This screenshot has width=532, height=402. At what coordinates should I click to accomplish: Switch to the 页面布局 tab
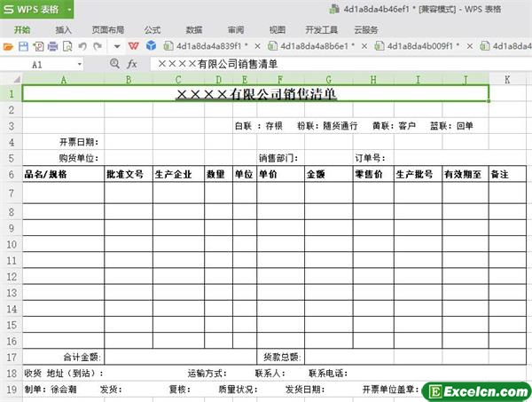coord(108,30)
